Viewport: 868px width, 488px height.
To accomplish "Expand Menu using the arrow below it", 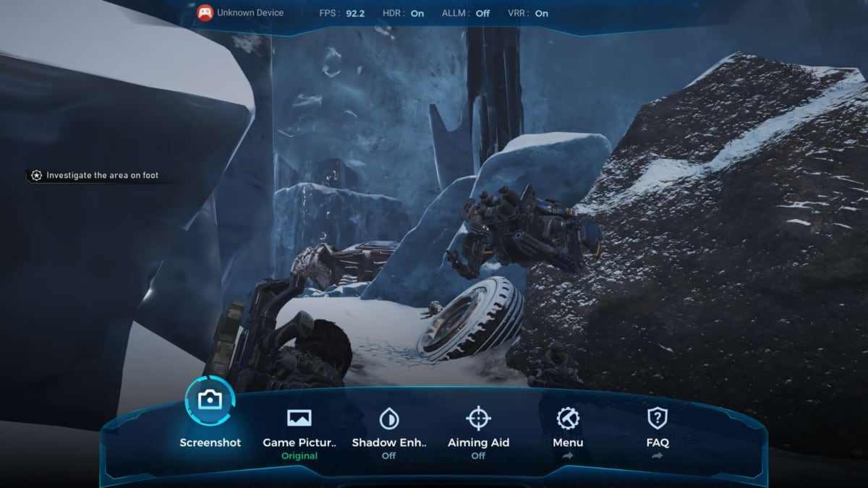I will [568, 456].
